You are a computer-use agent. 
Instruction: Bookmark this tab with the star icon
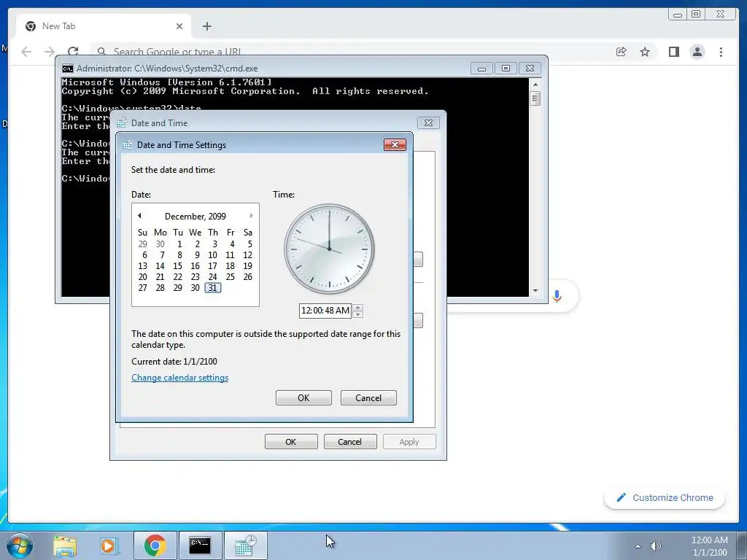[645, 52]
